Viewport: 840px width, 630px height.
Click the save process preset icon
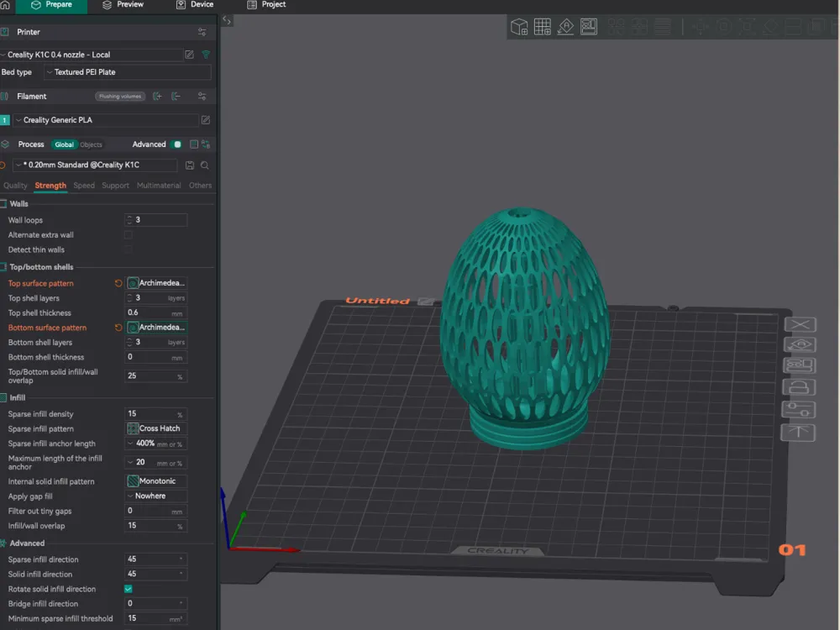click(x=190, y=165)
